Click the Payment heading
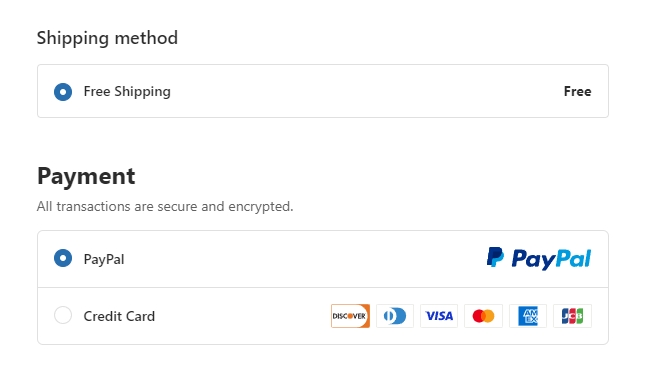 86,176
